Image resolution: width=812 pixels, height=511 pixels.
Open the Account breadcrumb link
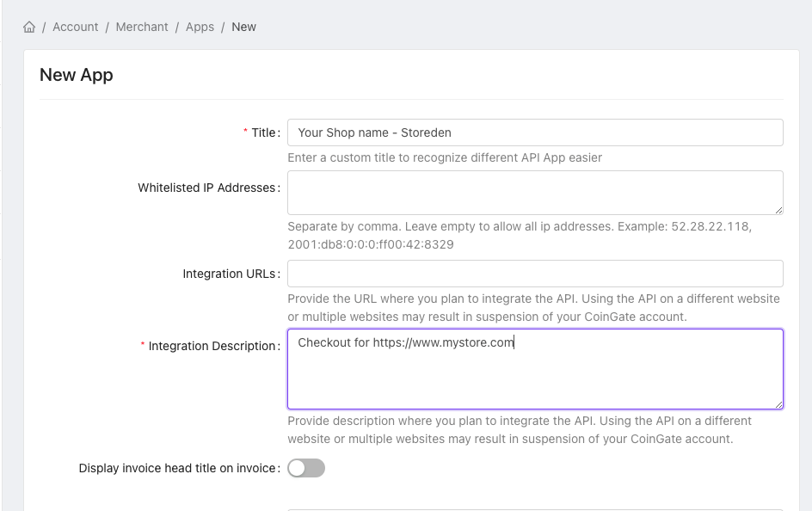(x=76, y=27)
